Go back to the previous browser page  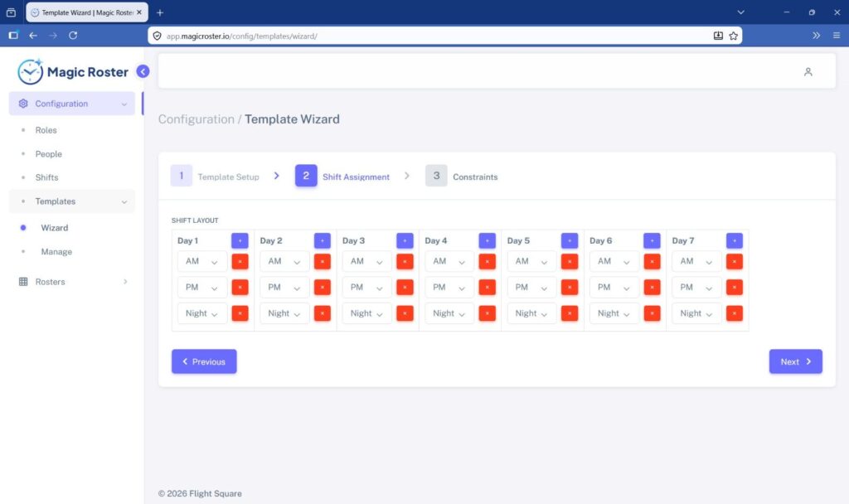pyautogui.click(x=33, y=35)
